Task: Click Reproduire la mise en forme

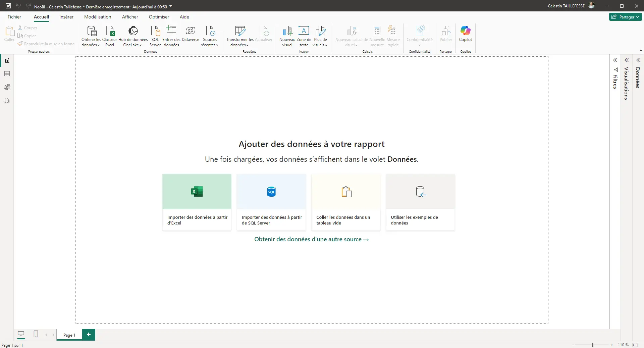Action: pos(46,44)
